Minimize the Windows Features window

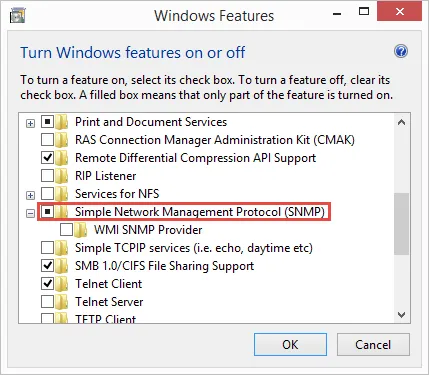(337, 13)
